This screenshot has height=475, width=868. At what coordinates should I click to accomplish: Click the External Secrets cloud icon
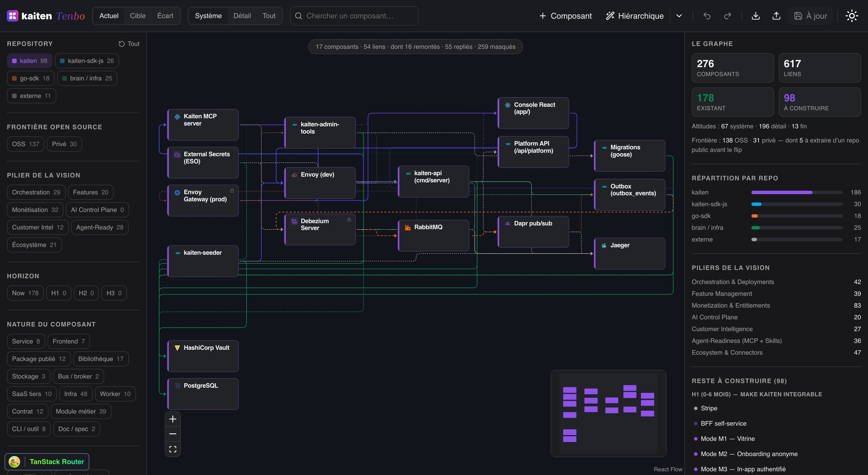click(x=177, y=155)
